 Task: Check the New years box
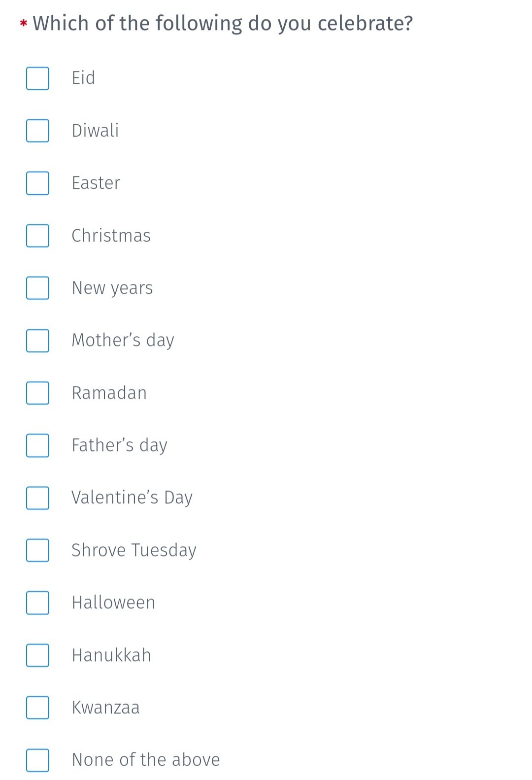[37, 288]
